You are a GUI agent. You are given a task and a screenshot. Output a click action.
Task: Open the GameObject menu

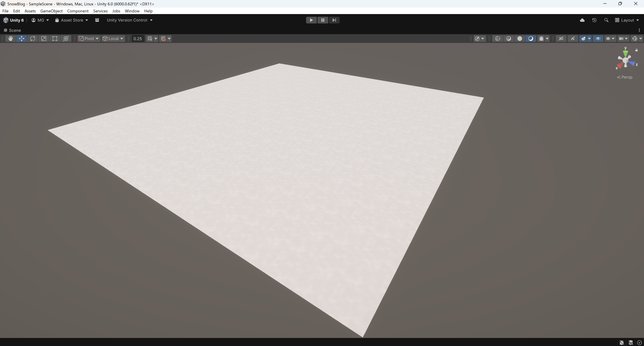pos(51,11)
